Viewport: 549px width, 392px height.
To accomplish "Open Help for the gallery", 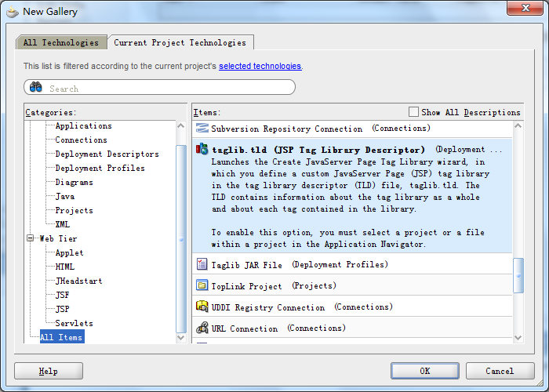I will tap(49, 371).
